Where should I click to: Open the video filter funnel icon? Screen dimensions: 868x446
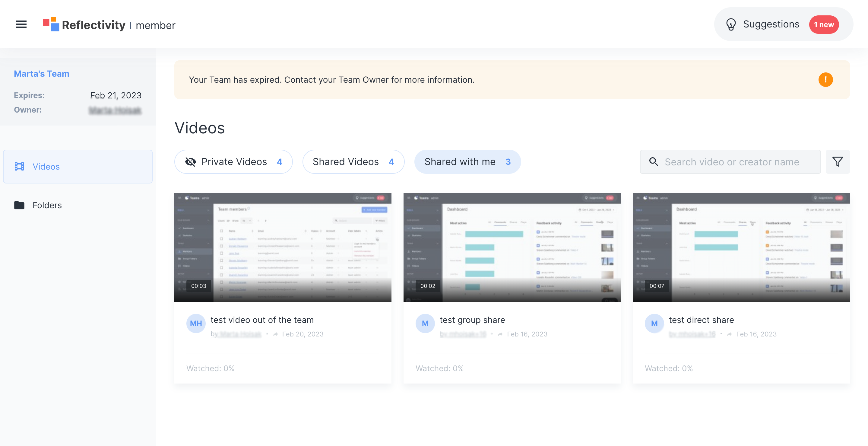(x=837, y=162)
